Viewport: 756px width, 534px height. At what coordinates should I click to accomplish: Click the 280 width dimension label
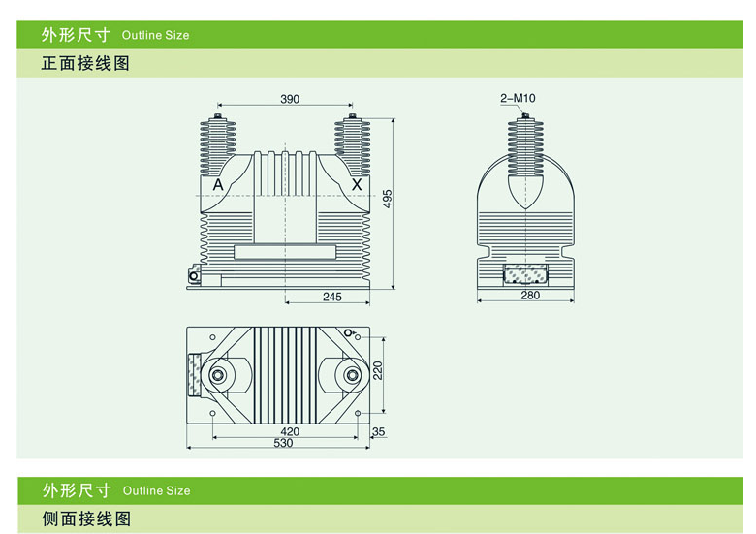[x=530, y=296]
